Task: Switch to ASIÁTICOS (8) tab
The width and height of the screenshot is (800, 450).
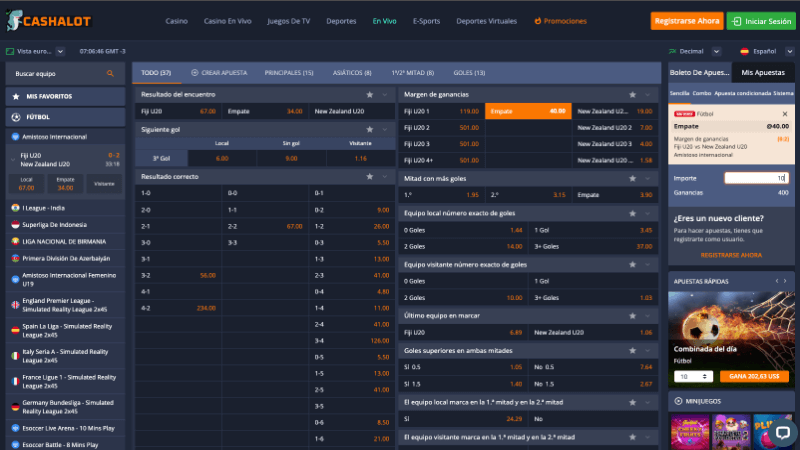Action: (x=352, y=73)
